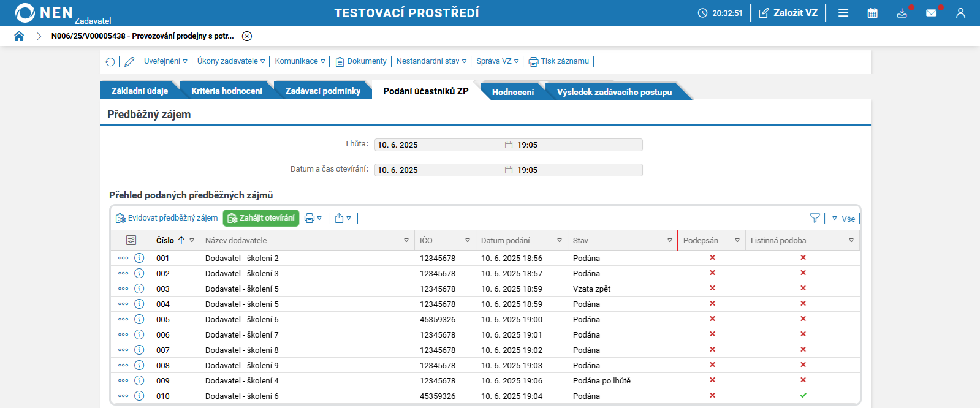980x408 pixels.
Task: Click the green check in row 010
Action: coord(803,395)
